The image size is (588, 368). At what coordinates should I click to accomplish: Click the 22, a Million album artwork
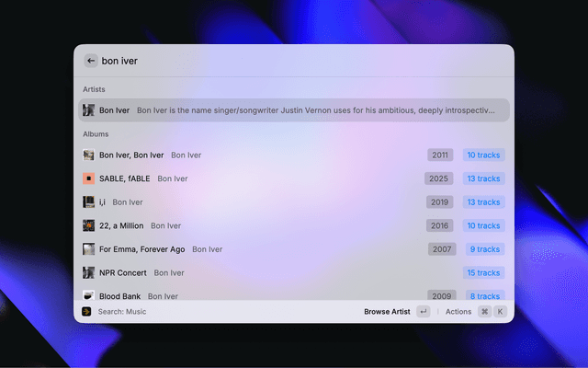tap(88, 225)
